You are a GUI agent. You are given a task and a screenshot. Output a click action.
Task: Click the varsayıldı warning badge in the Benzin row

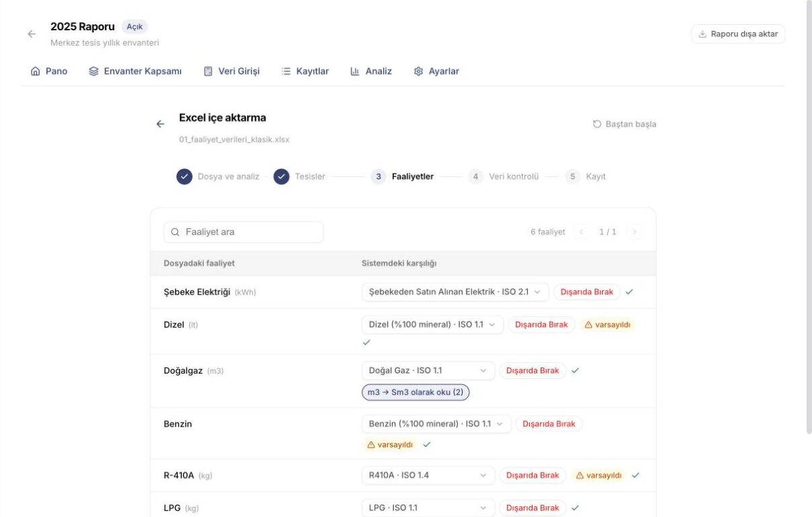click(390, 444)
